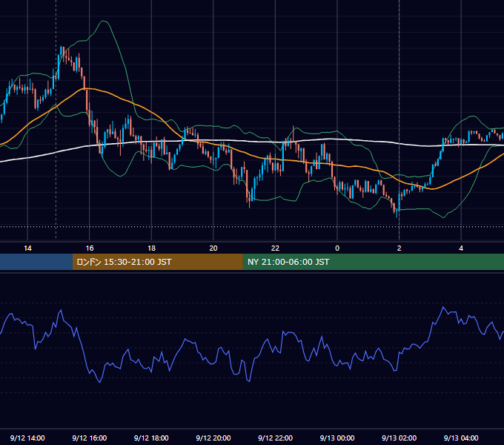
Task: Click the 14 hour label on price chart
Action: coord(27,248)
